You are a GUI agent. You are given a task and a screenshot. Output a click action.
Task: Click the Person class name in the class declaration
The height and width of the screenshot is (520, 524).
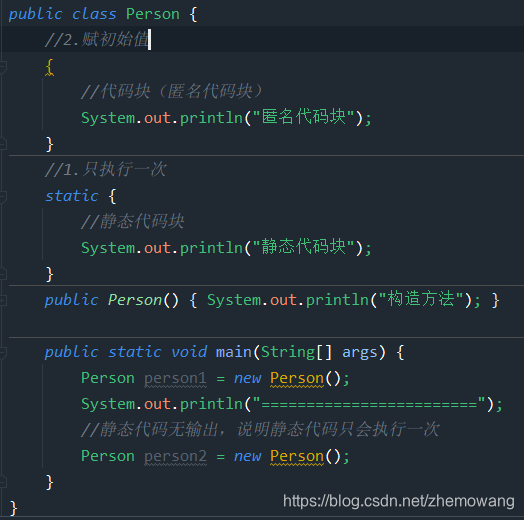coord(153,14)
